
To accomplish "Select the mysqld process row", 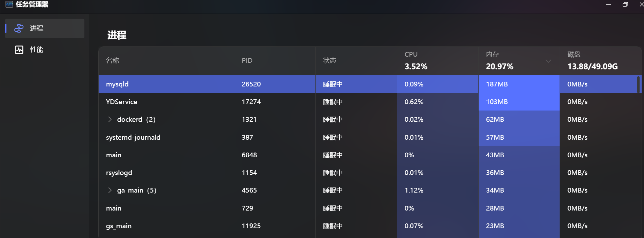I will [x=368, y=84].
